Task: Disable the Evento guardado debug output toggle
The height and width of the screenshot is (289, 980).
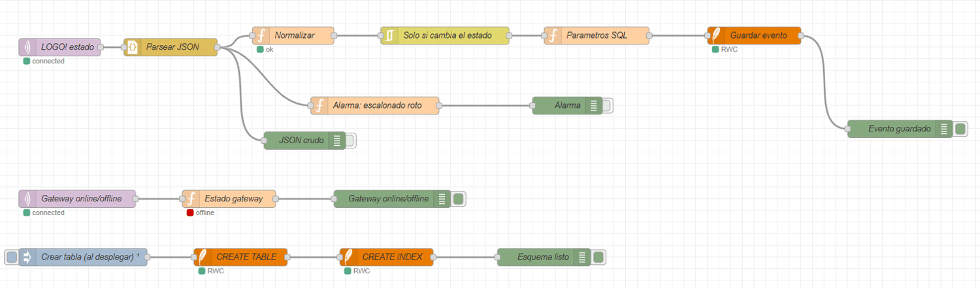Action: click(960, 129)
